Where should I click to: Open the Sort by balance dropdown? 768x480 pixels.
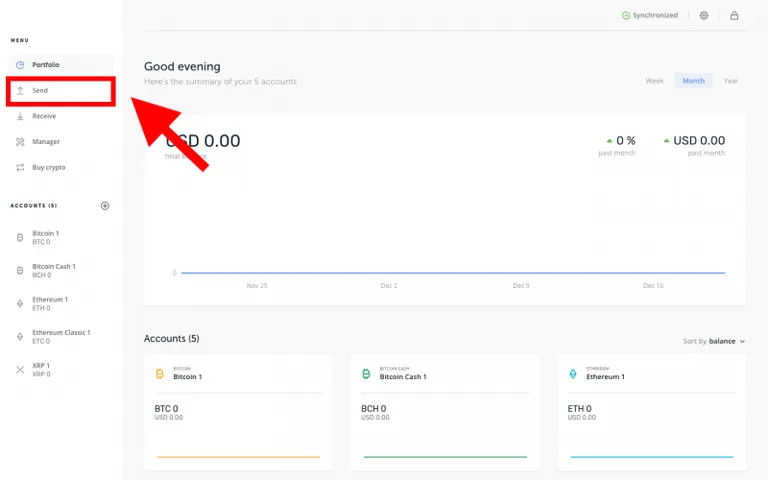coord(714,341)
